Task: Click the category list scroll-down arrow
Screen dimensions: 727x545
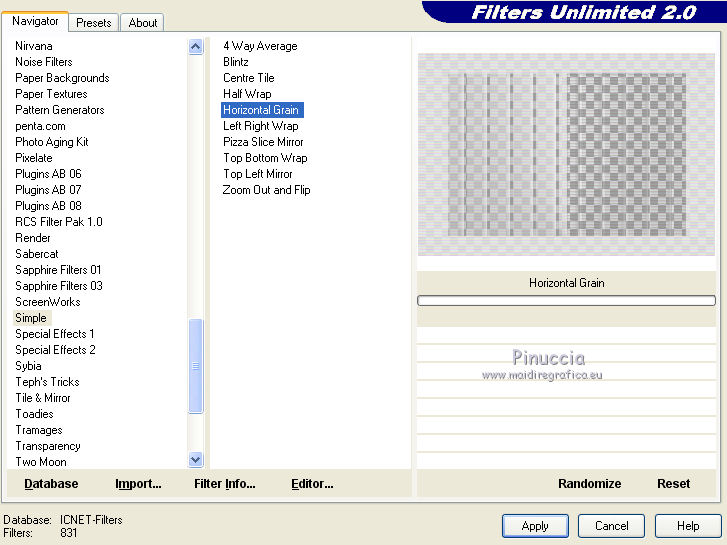Action: click(196, 459)
